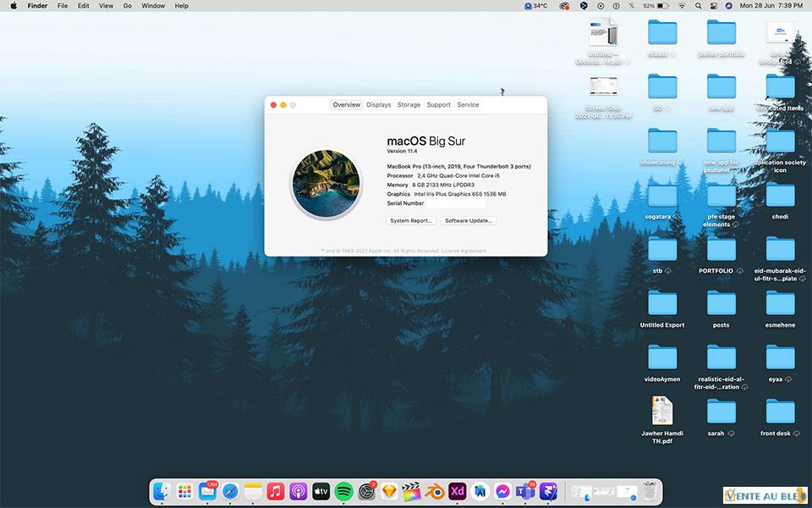Screen dimensions: 812x508
Task: Click the Software Update... button
Action: pyautogui.click(x=469, y=221)
